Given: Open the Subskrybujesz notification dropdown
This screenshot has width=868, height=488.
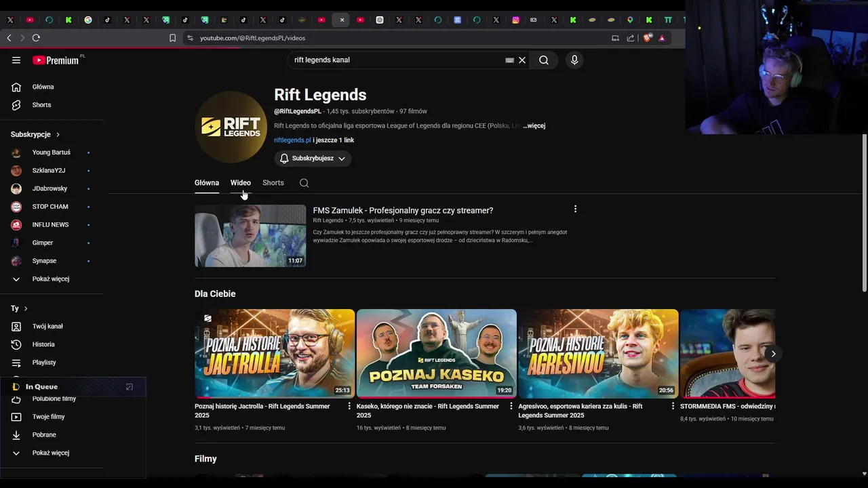Looking at the screenshot, I should coord(313,159).
